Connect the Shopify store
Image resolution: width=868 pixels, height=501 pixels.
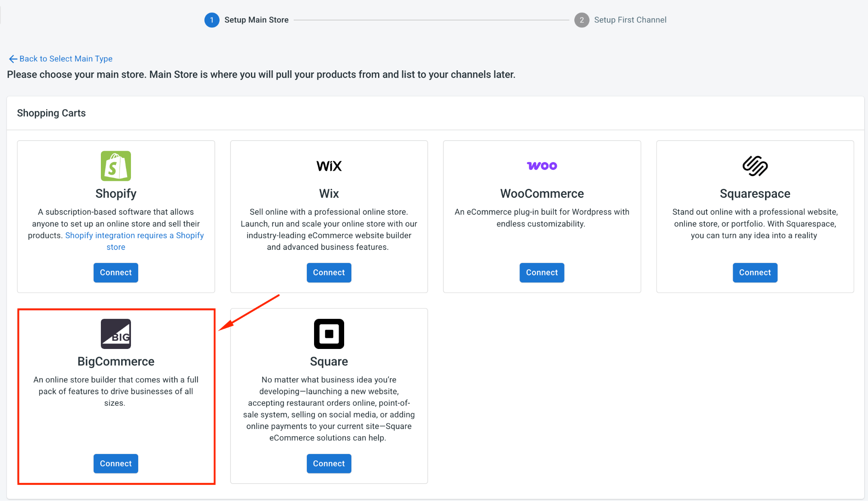(x=116, y=272)
